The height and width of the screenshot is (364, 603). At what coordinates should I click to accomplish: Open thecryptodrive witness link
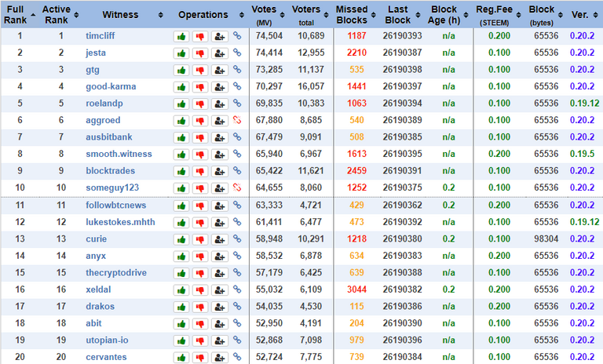116,272
